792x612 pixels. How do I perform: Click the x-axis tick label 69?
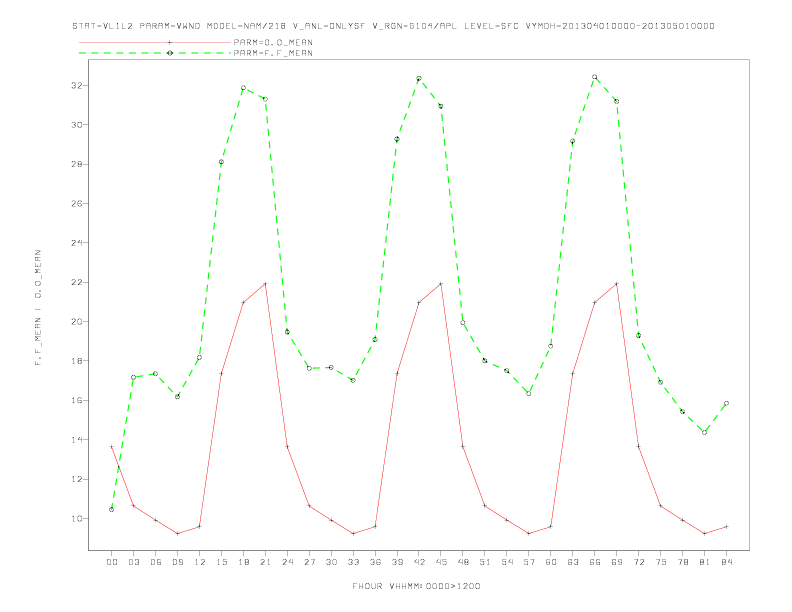617,562
